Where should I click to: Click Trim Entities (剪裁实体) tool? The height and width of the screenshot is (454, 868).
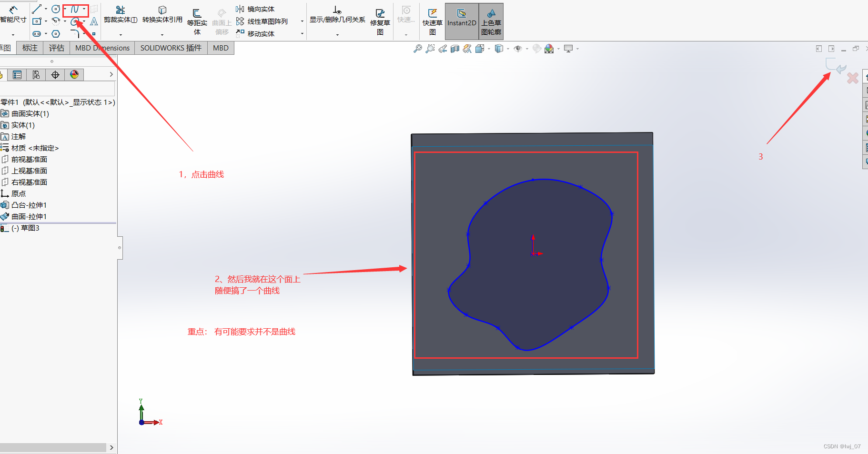click(121, 14)
